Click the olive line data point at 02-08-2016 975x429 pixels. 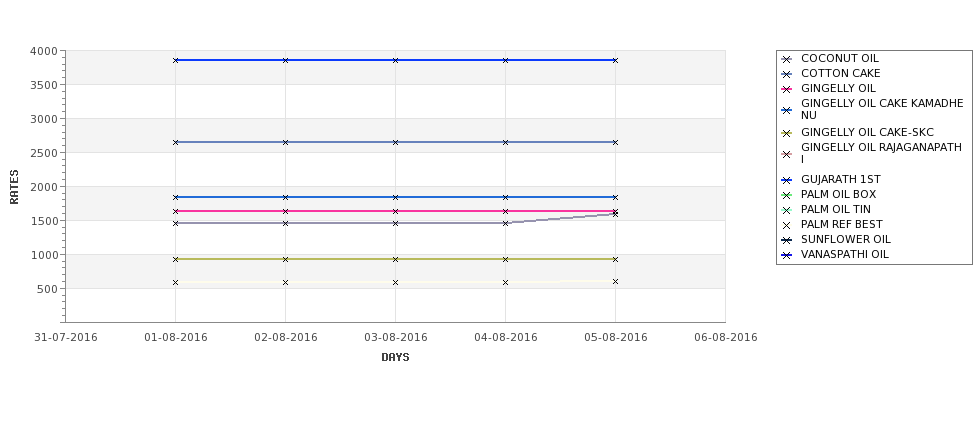point(285,259)
